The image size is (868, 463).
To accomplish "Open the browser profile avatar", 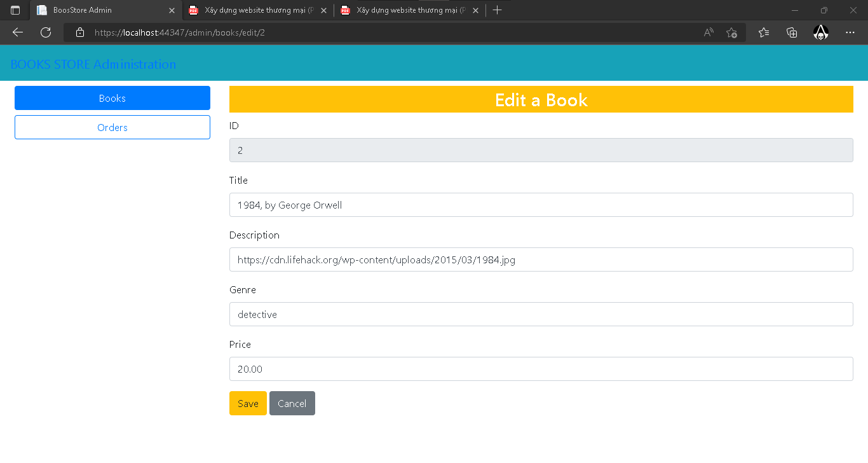I will tap(821, 32).
